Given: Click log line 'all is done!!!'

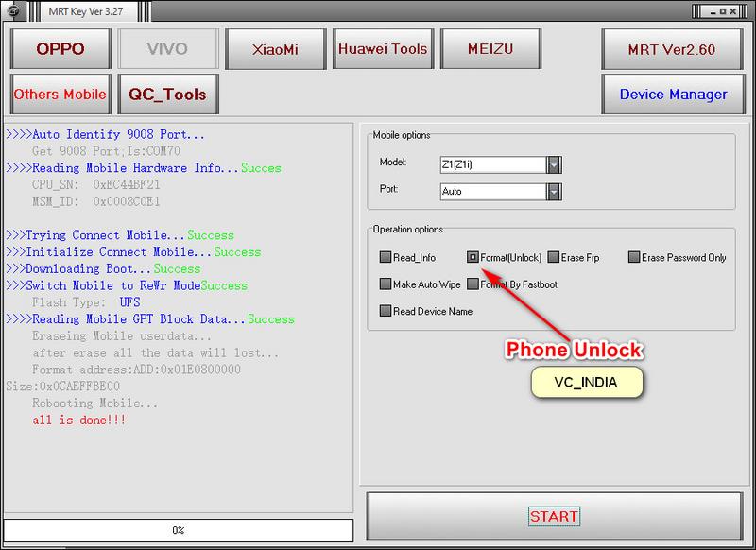Looking at the screenshot, I should click(79, 420).
